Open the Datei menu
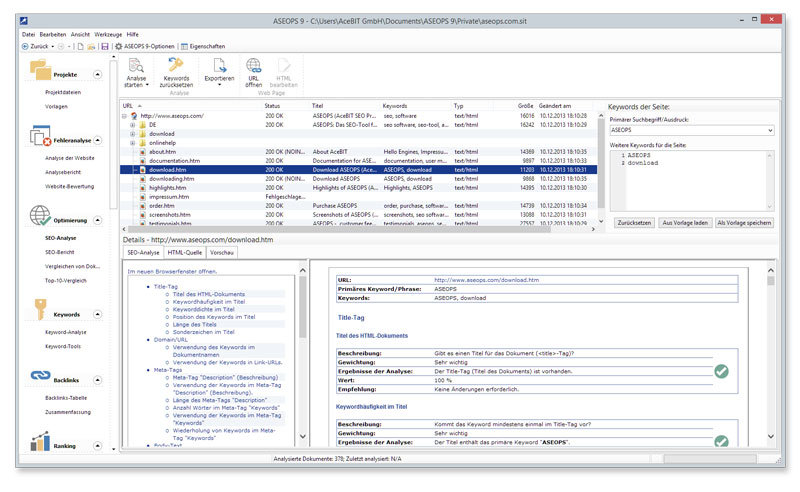Image resolution: width=800 pixels, height=492 pixels. [x=29, y=35]
